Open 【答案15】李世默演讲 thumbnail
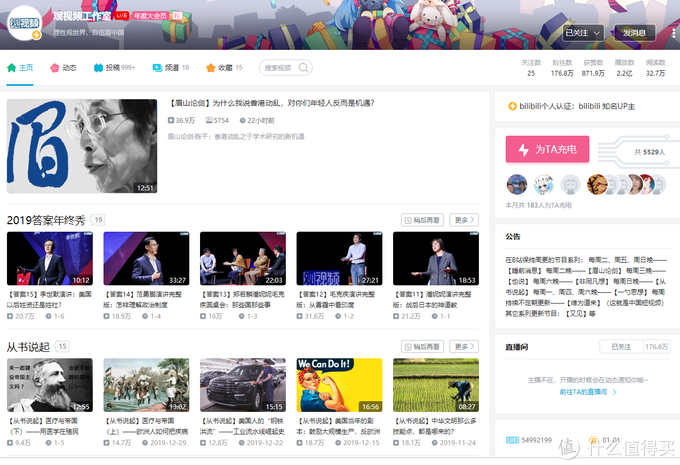This screenshot has height=465, width=680. (50, 259)
